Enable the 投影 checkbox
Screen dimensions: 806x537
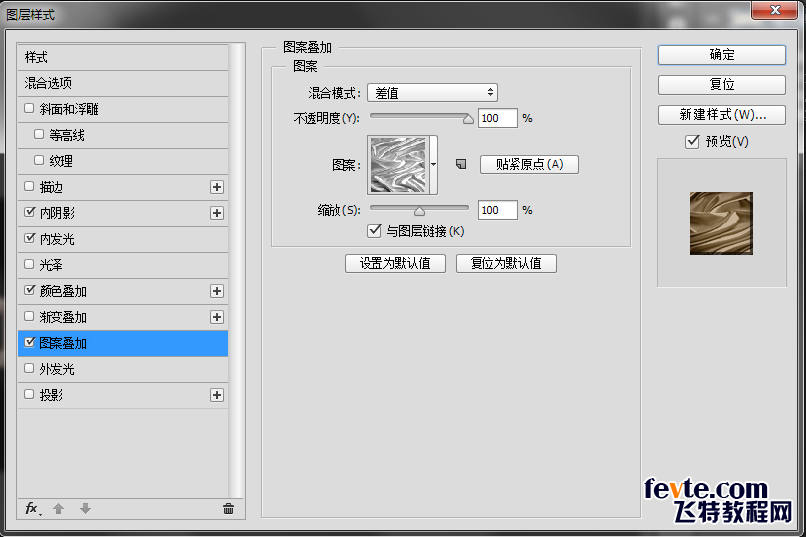(29, 395)
